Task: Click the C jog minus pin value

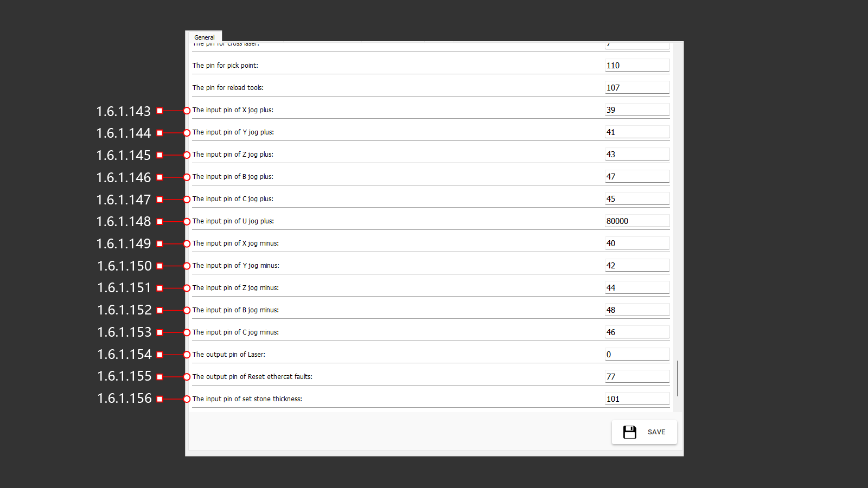Action: (636, 332)
